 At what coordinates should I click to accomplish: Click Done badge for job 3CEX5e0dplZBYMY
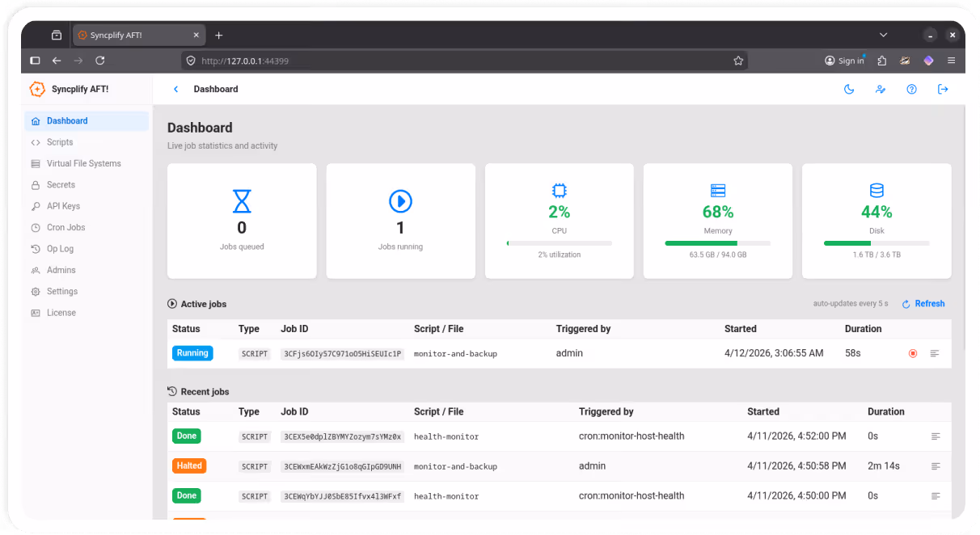coord(187,436)
